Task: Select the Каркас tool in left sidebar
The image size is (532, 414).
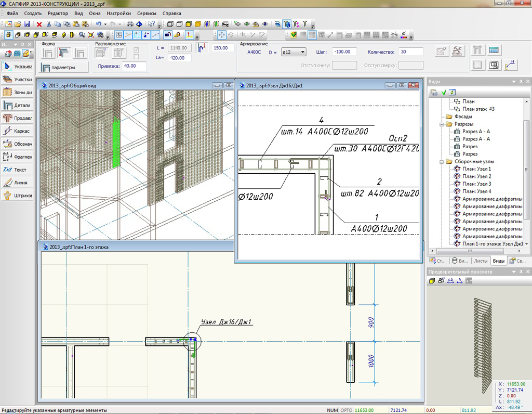Action: coord(17,131)
